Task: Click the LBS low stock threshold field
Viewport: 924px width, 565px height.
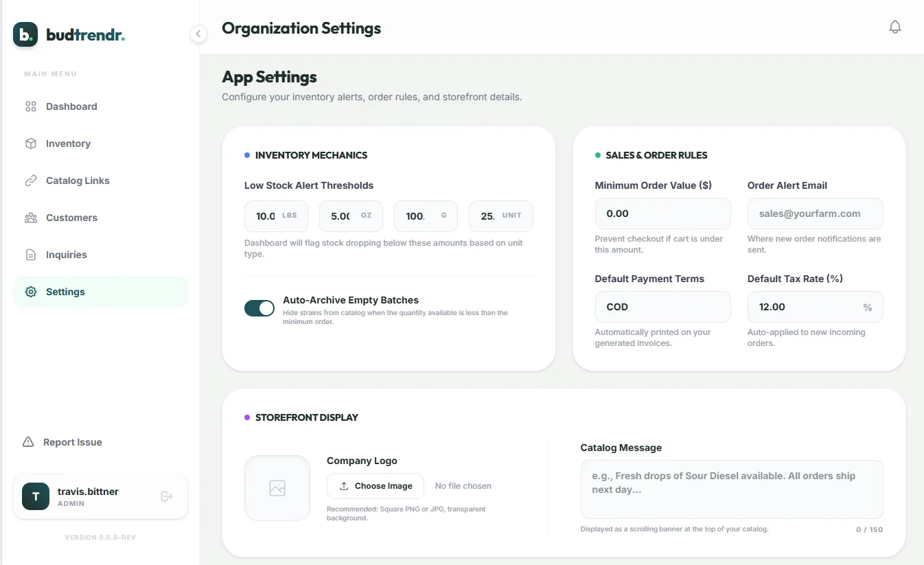Action: click(276, 216)
